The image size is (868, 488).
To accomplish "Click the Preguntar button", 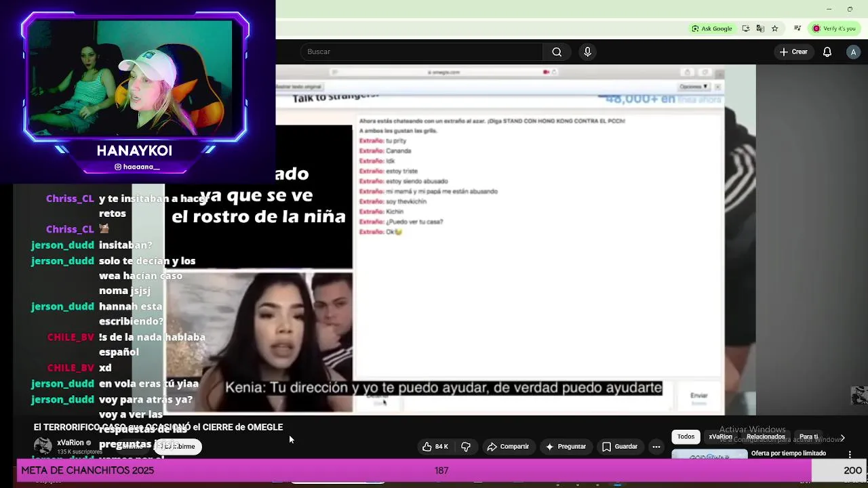I will coord(566,447).
